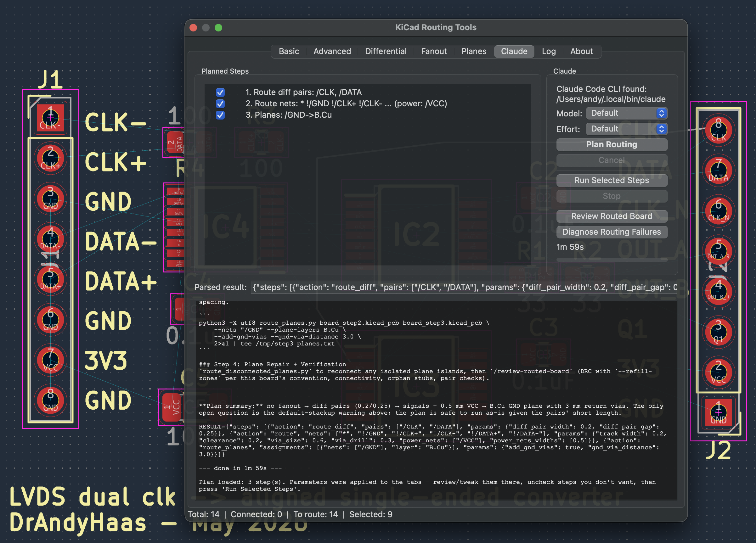Click status text 'Selected: 9'
This screenshot has height=543, width=756.
[371, 514]
